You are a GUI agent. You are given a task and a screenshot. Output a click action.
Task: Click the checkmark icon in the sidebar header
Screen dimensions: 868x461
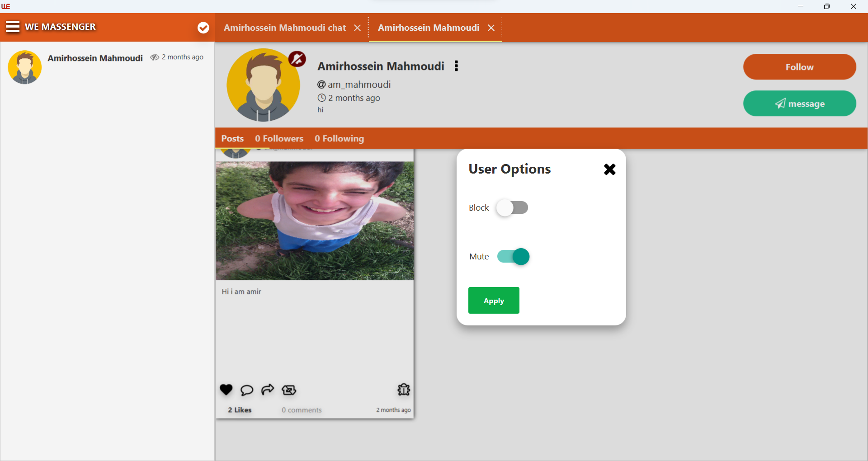pyautogui.click(x=203, y=28)
